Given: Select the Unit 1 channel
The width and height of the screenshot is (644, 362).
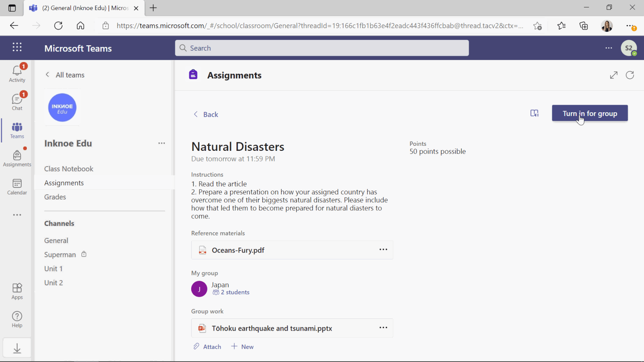Looking at the screenshot, I should 53,269.
